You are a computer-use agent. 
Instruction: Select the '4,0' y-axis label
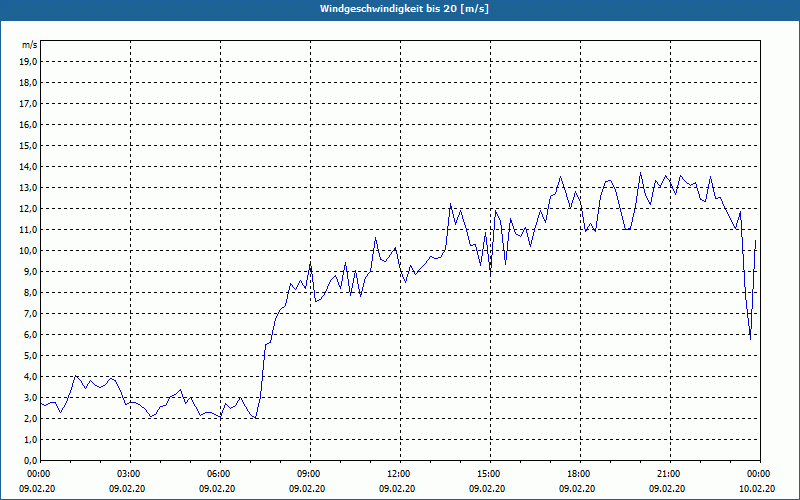tap(30, 377)
